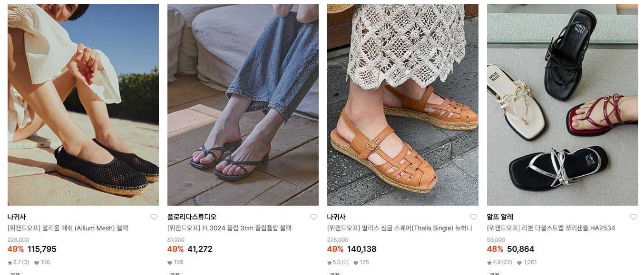Open the tan woven sandal product photo
Viewport: 644px width, 275px height.
(403, 104)
